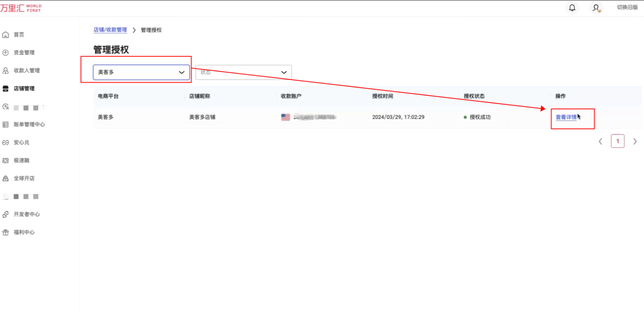Click the 管理授权 breadcrumb text
The width and height of the screenshot is (644, 312).
151,30
